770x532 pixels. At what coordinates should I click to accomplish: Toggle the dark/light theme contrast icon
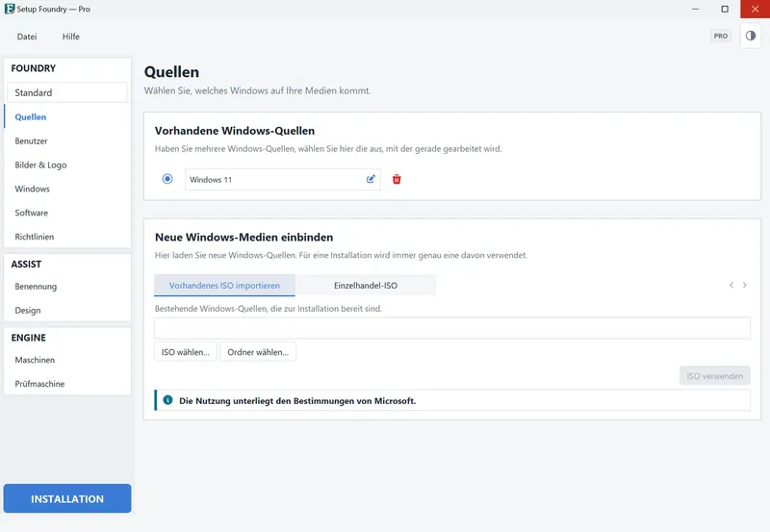pos(751,36)
